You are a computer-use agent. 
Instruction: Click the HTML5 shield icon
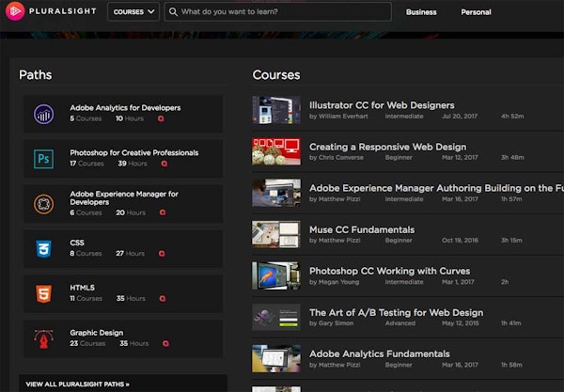click(43, 293)
